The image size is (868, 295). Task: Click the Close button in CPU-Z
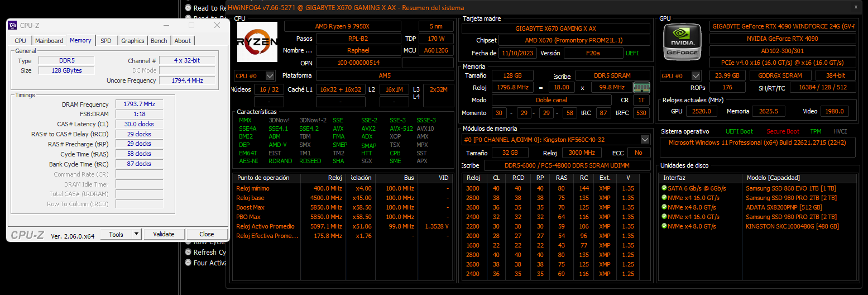tap(207, 234)
